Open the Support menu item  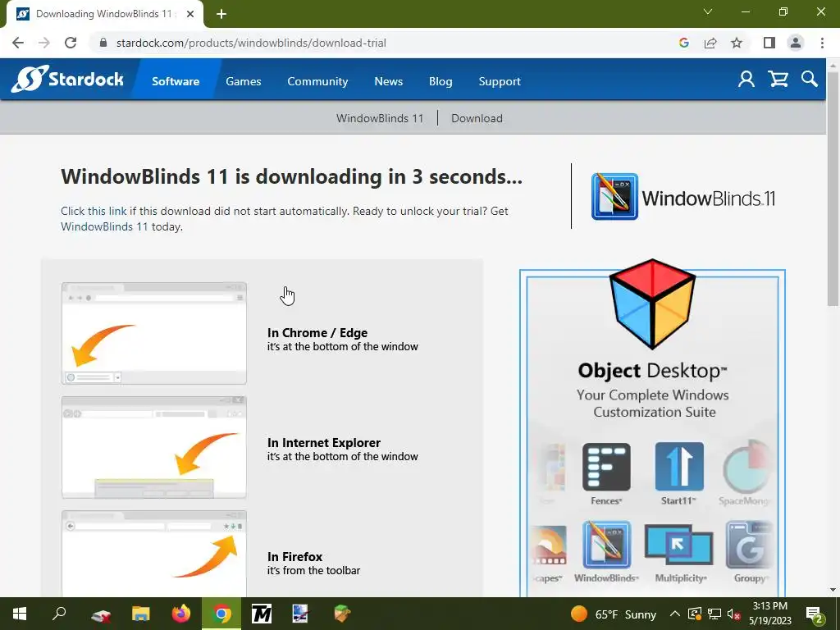pos(500,81)
